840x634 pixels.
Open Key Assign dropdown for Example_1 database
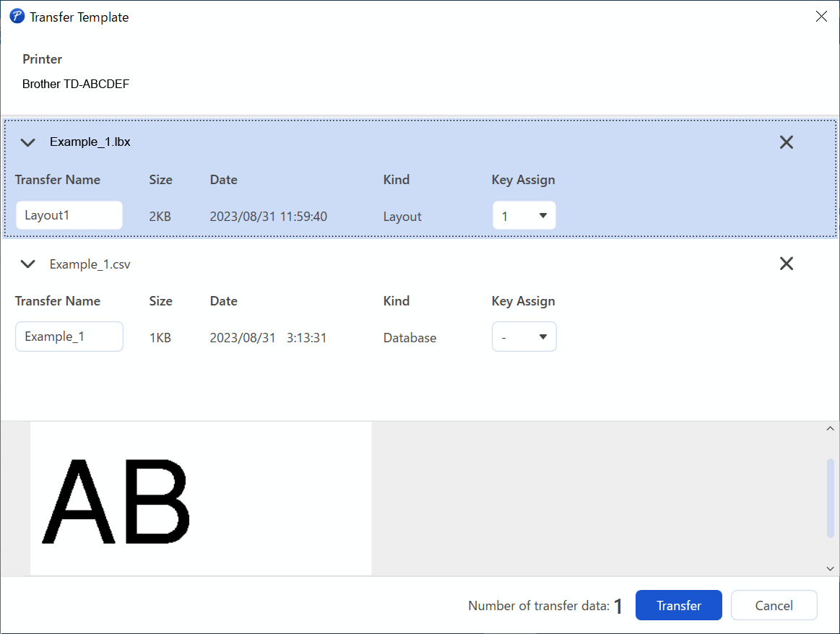(524, 336)
